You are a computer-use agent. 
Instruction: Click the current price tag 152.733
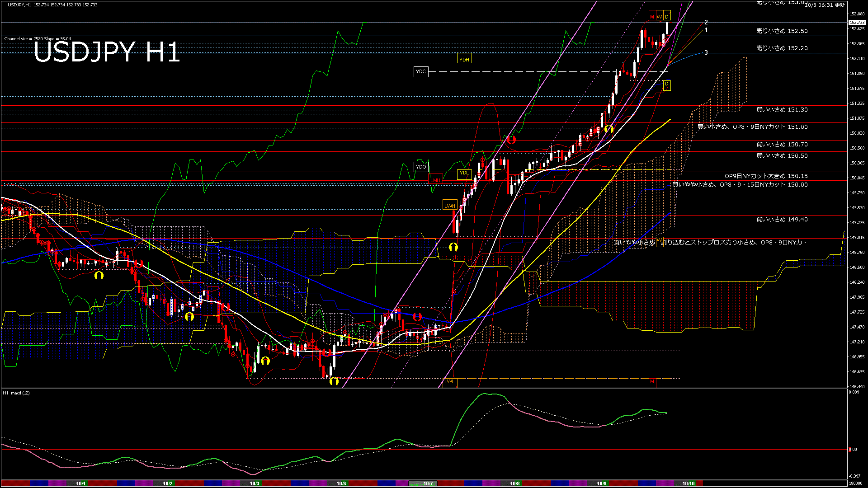857,22
